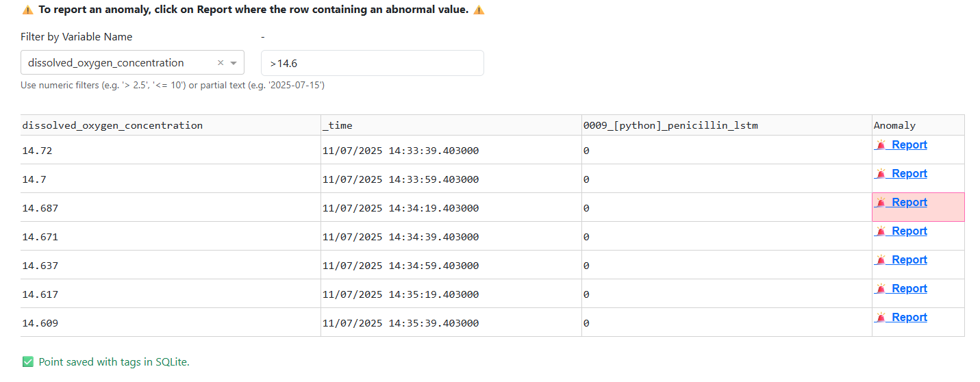Screen dimensions: 980x382
Task: Click the siren icon in the 14.637 row
Action: pyautogui.click(x=881, y=260)
